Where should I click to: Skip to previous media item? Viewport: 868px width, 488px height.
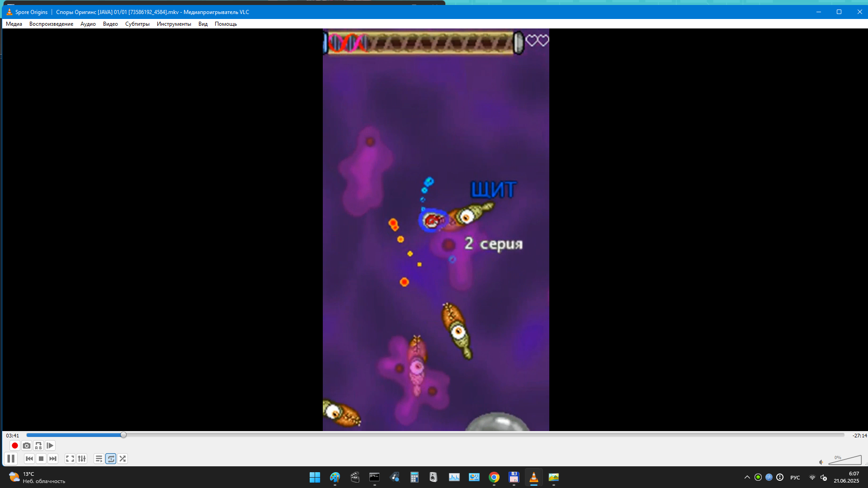point(29,459)
